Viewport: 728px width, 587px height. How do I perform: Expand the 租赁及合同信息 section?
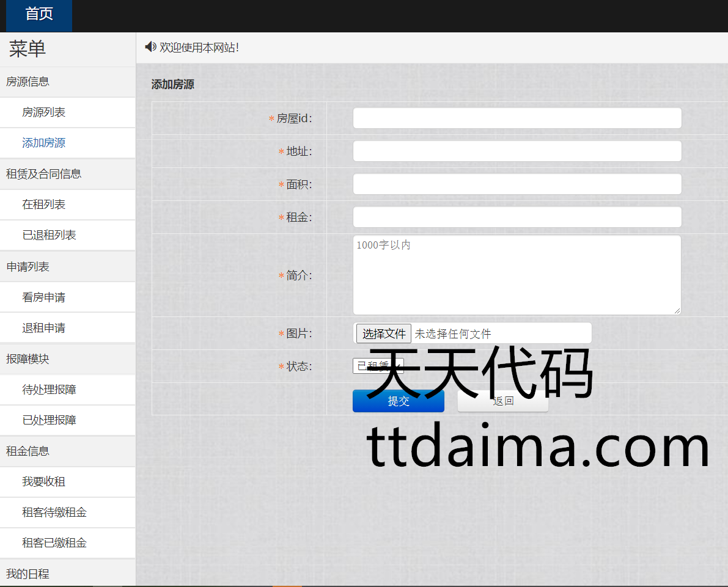pyautogui.click(x=43, y=174)
